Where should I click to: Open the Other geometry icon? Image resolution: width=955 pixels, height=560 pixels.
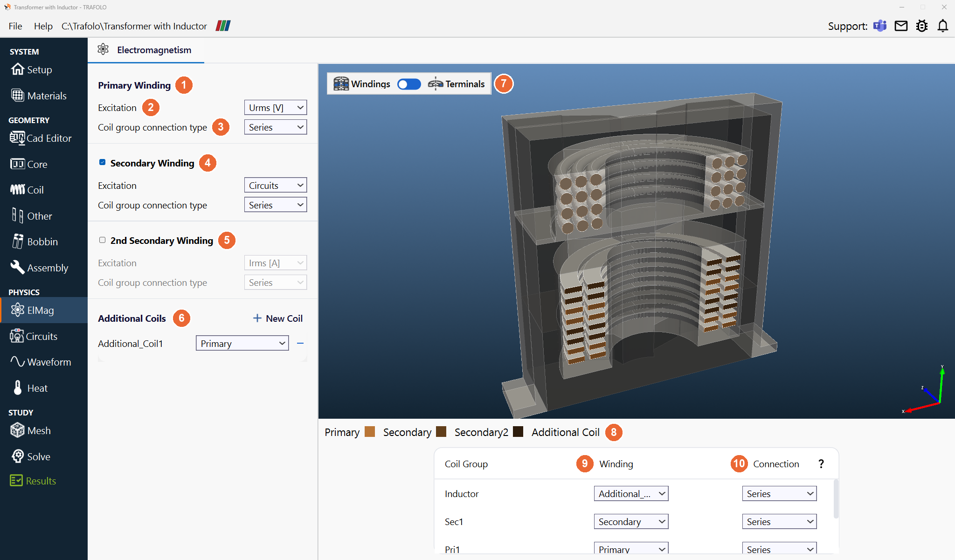tap(18, 216)
